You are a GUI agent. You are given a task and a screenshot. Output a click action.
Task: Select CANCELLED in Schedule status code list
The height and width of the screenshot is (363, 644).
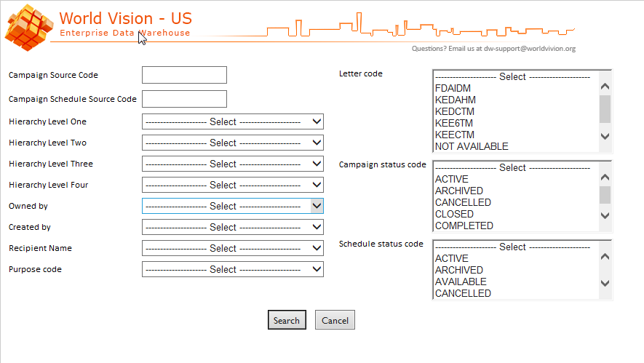516,293
